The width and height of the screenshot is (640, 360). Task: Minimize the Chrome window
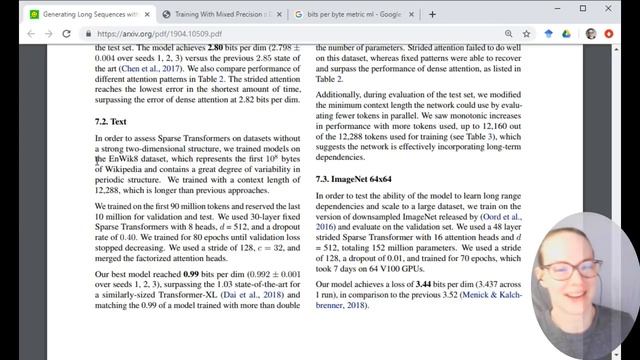pos(558,8)
